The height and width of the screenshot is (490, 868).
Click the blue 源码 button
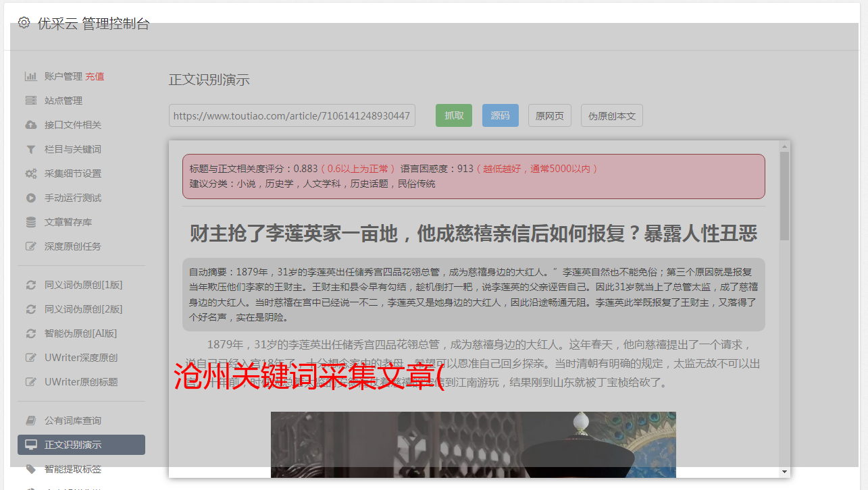click(x=501, y=115)
